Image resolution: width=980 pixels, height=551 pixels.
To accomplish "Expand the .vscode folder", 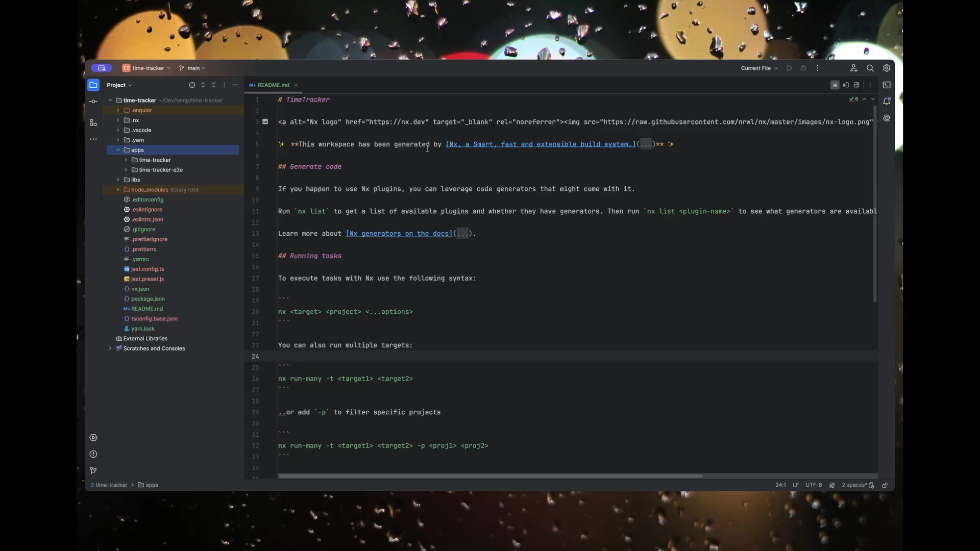I will click(118, 130).
